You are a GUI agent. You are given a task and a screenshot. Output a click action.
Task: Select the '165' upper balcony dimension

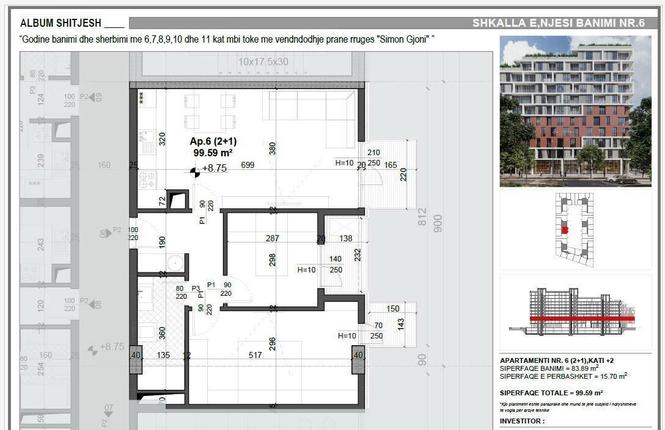(x=391, y=165)
